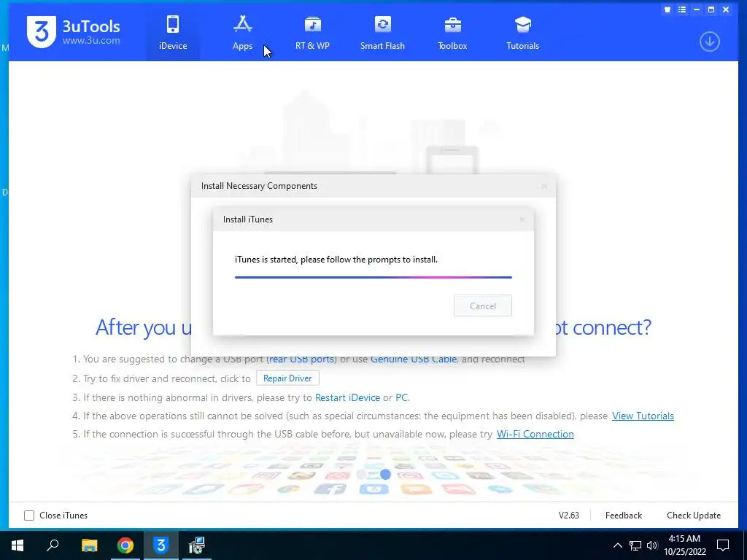Show hidden system tray icons

pyautogui.click(x=617, y=545)
